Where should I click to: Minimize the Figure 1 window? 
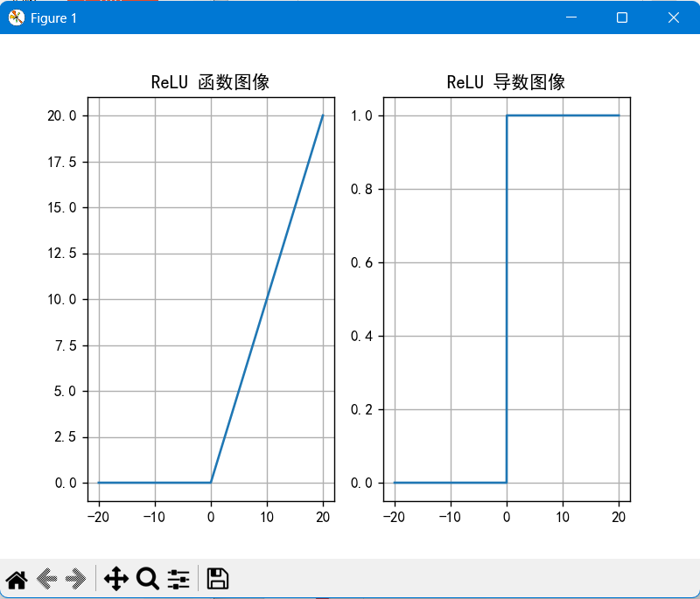coord(571,17)
